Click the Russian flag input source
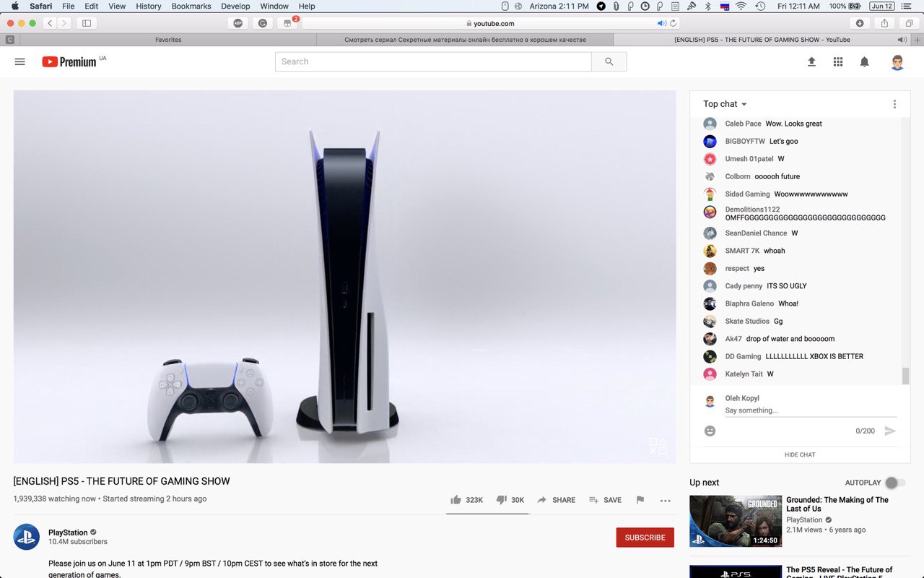The image size is (924, 578). 723,6
